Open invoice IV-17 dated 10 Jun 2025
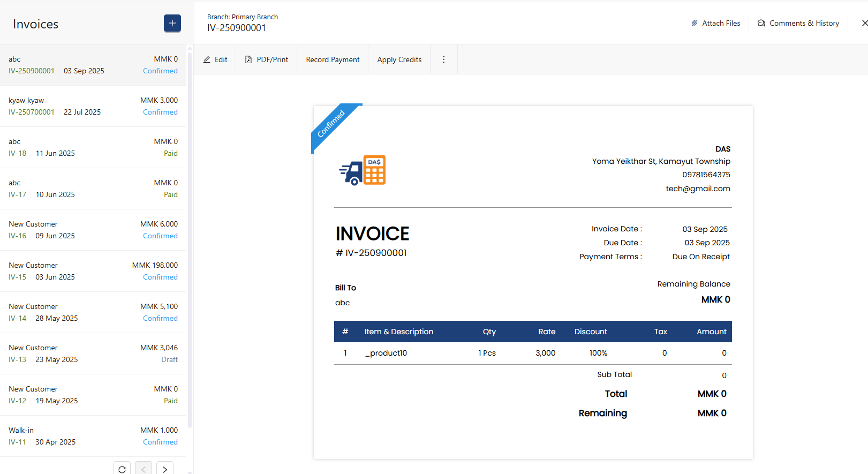The height and width of the screenshot is (474, 868). tap(93, 189)
